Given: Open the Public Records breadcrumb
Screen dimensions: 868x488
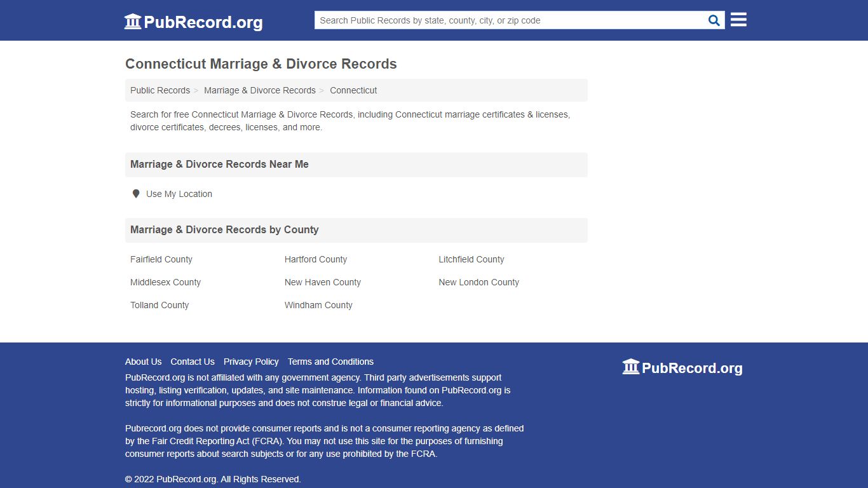Looking at the screenshot, I should (x=160, y=90).
